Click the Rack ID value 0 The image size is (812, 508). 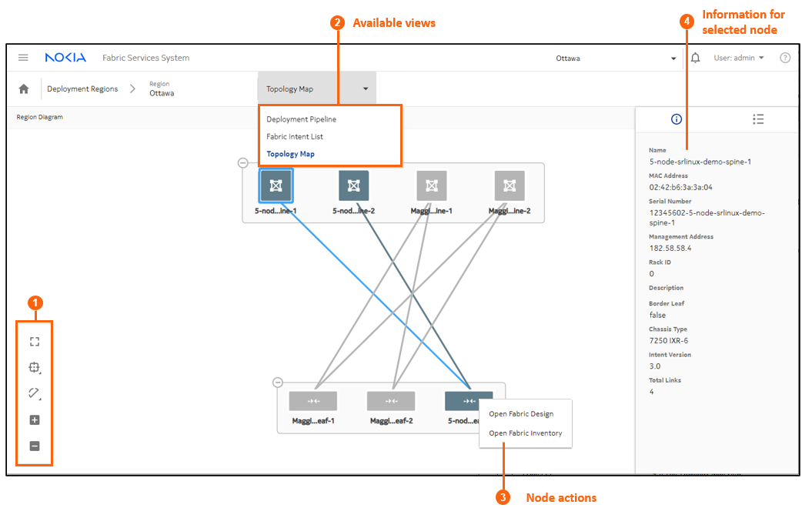click(x=651, y=274)
